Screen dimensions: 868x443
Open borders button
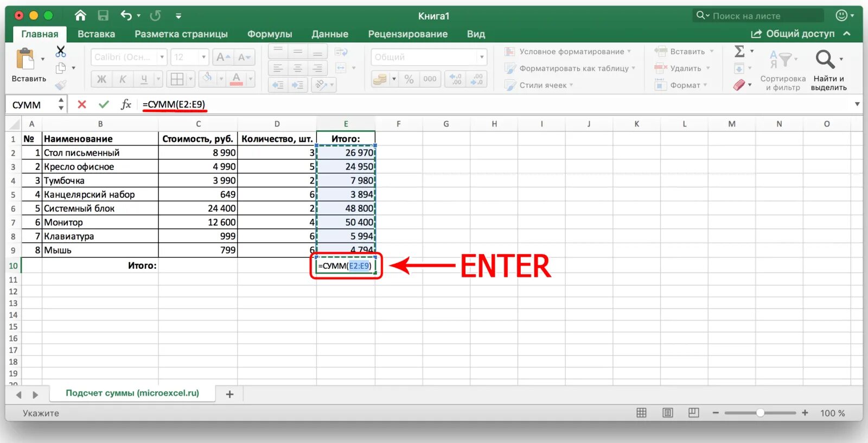pyautogui.click(x=177, y=79)
